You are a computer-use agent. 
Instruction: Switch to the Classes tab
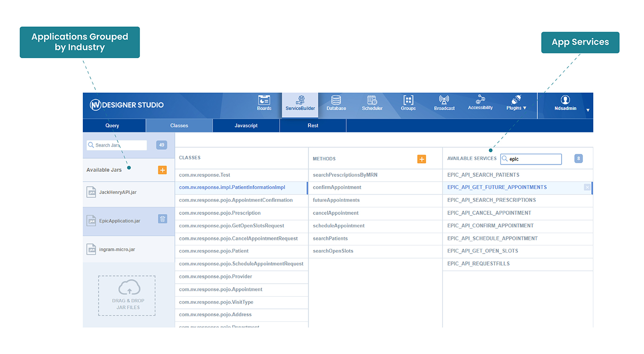click(179, 126)
